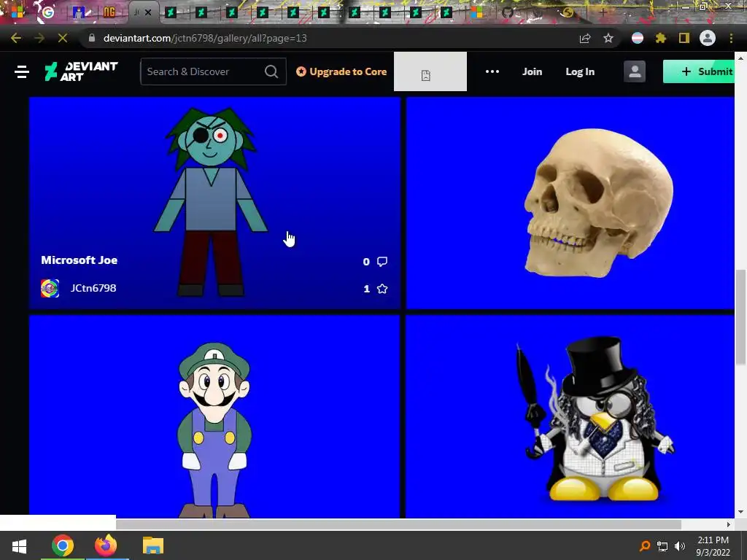Click the Chrome taskbar icon

(x=63, y=545)
